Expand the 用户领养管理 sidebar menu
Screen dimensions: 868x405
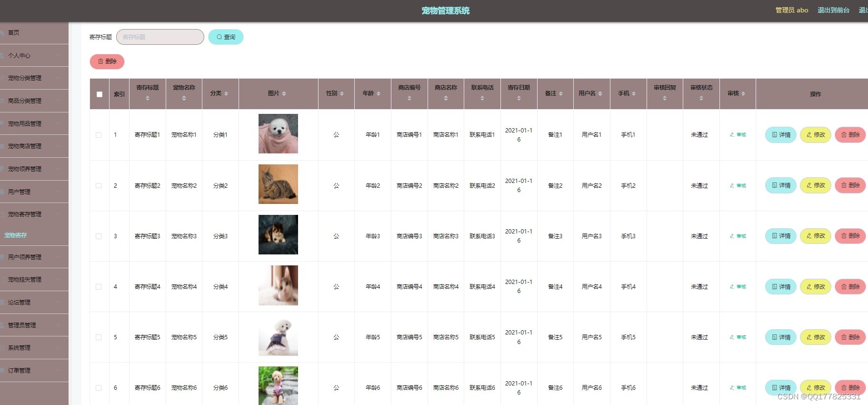click(x=34, y=257)
